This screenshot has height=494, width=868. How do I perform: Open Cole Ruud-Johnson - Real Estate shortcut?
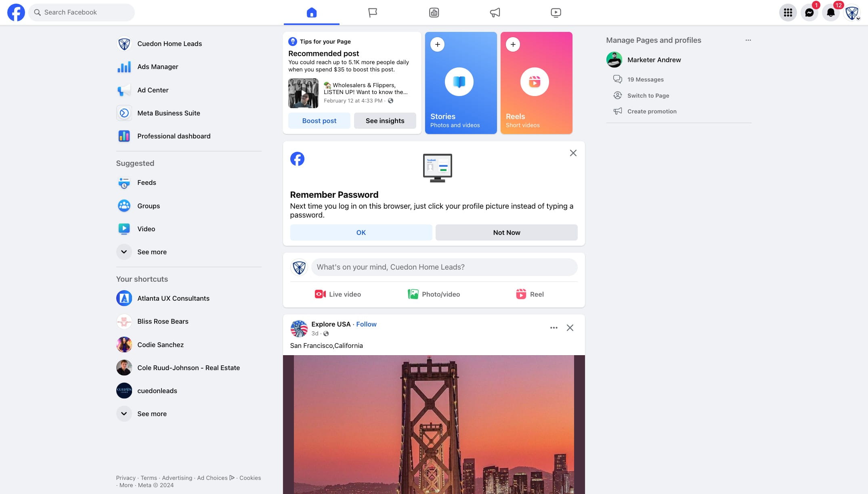pos(189,368)
